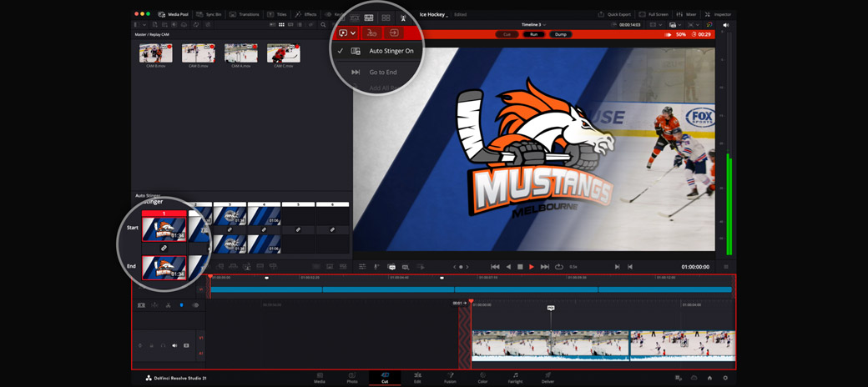Select the CAM C.mov clip thumbnail

pos(284,53)
